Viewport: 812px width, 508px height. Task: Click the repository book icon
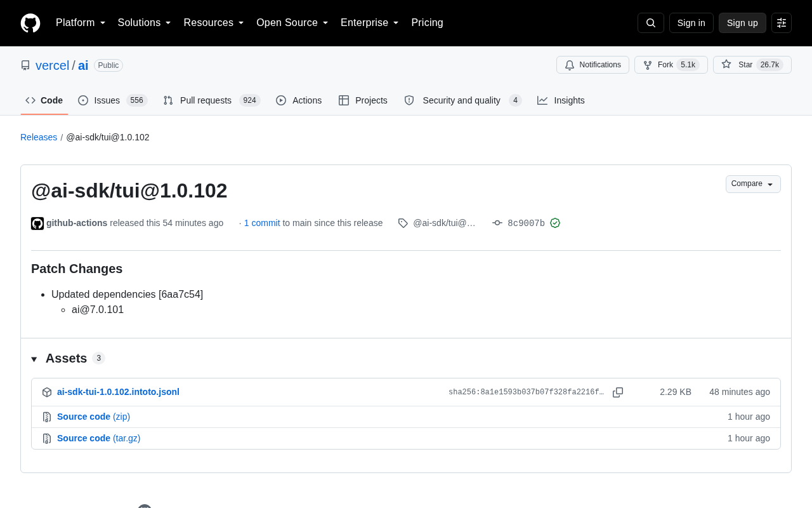tap(25, 65)
